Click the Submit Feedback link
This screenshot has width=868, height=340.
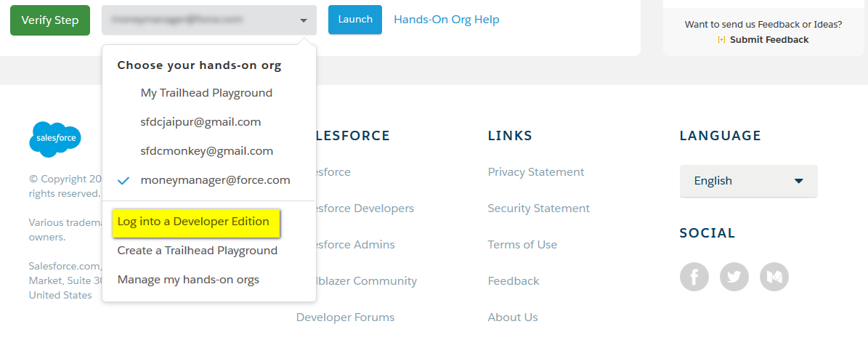point(769,40)
